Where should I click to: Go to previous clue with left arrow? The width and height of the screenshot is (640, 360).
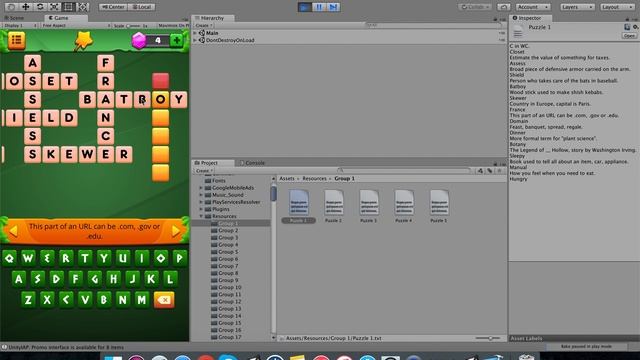tap(13, 231)
